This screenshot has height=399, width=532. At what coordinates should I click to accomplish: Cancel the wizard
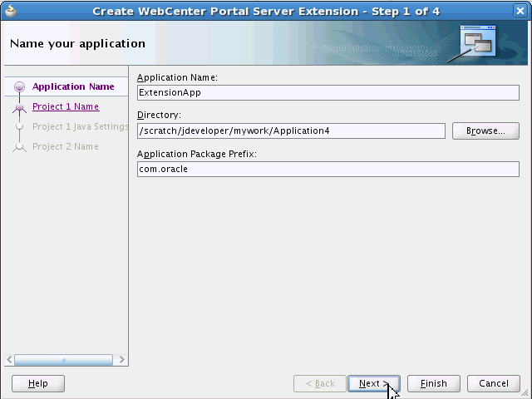(493, 383)
